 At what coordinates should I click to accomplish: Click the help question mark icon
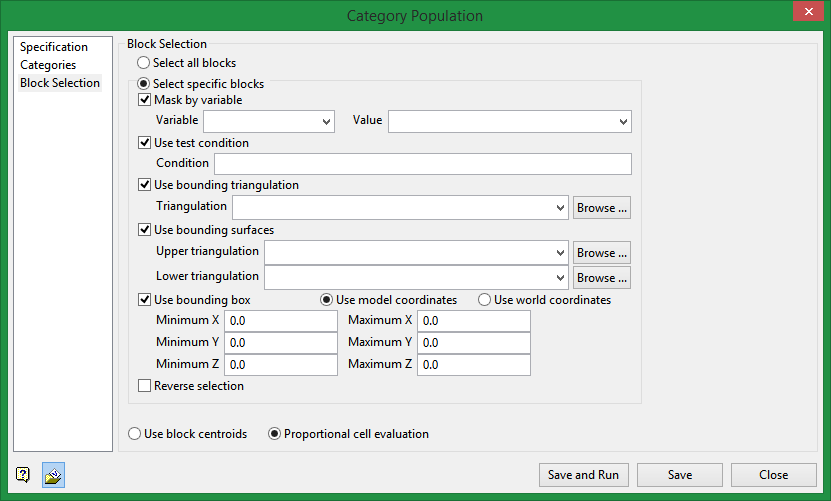pos(22,476)
